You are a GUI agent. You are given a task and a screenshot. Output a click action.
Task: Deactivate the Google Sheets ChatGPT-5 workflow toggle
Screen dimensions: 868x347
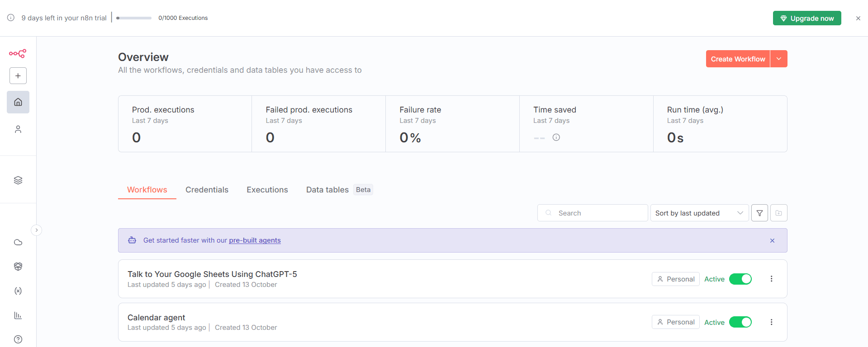coord(740,279)
